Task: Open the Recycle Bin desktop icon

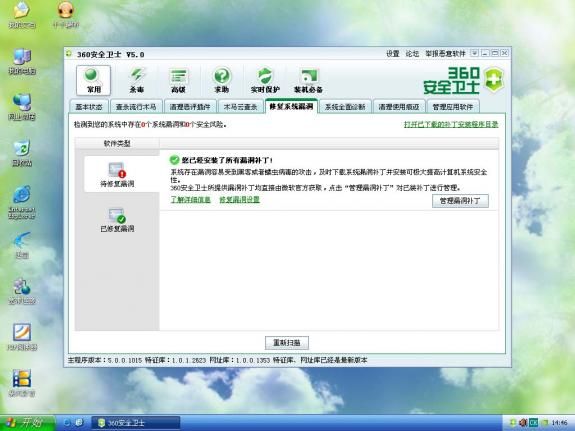Action: point(22,153)
